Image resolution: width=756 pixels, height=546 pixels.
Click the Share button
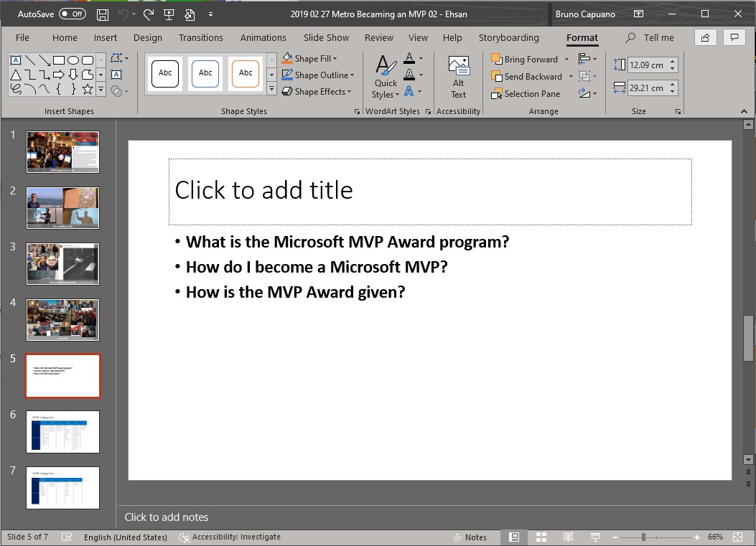[x=704, y=37]
